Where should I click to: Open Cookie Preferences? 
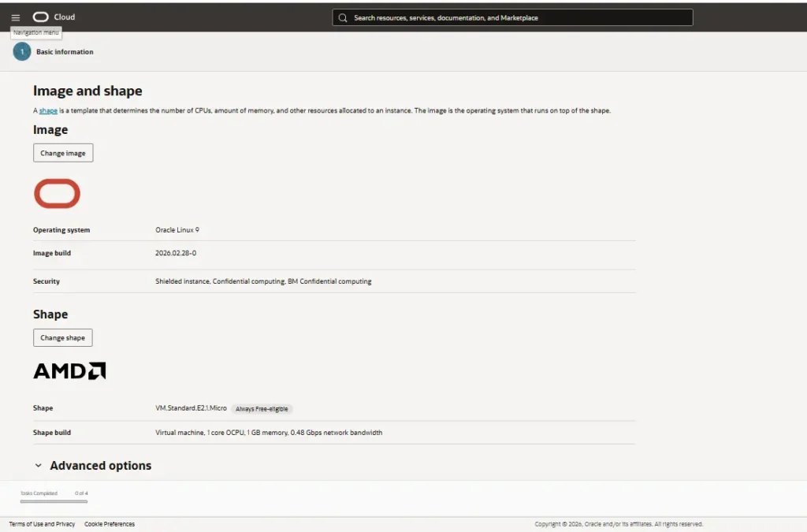click(x=110, y=523)
